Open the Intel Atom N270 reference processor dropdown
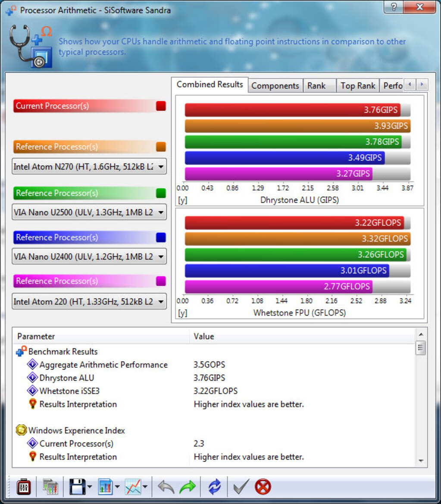441x504 pixels. pyautogui.click(x=89, y=166)
